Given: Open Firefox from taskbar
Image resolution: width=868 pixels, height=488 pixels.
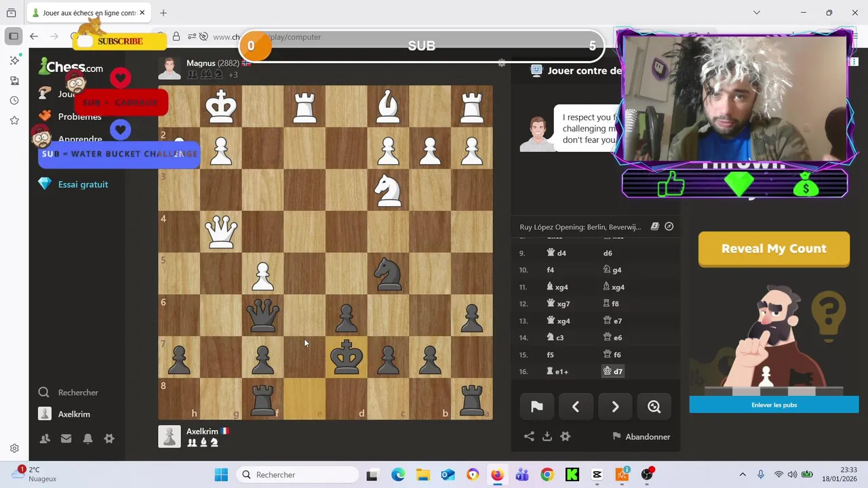Looking at the screenshot, I should click(x=497, y=474).
